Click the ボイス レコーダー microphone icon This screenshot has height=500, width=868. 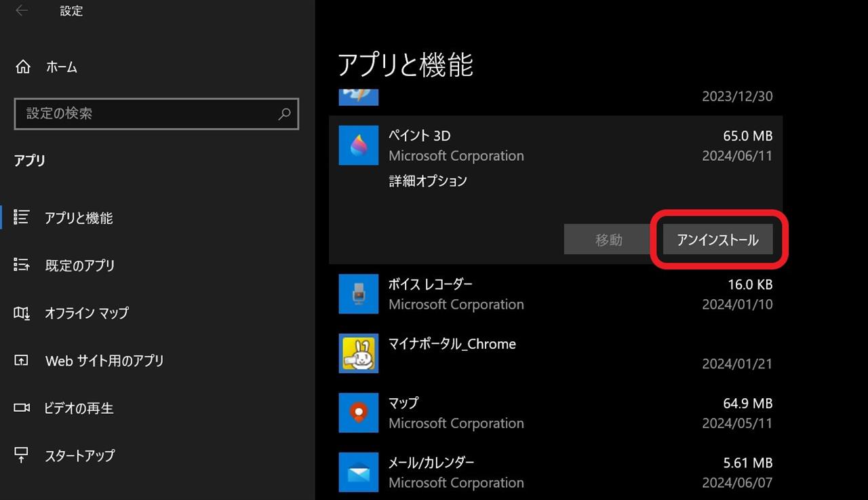tap(359, 294)
